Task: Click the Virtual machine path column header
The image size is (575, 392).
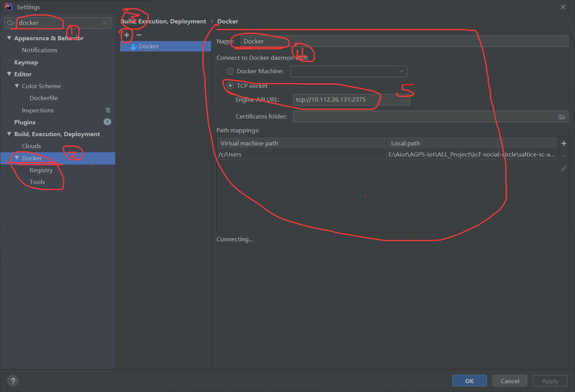Action: pyautogui.click(x=302, y=143)
